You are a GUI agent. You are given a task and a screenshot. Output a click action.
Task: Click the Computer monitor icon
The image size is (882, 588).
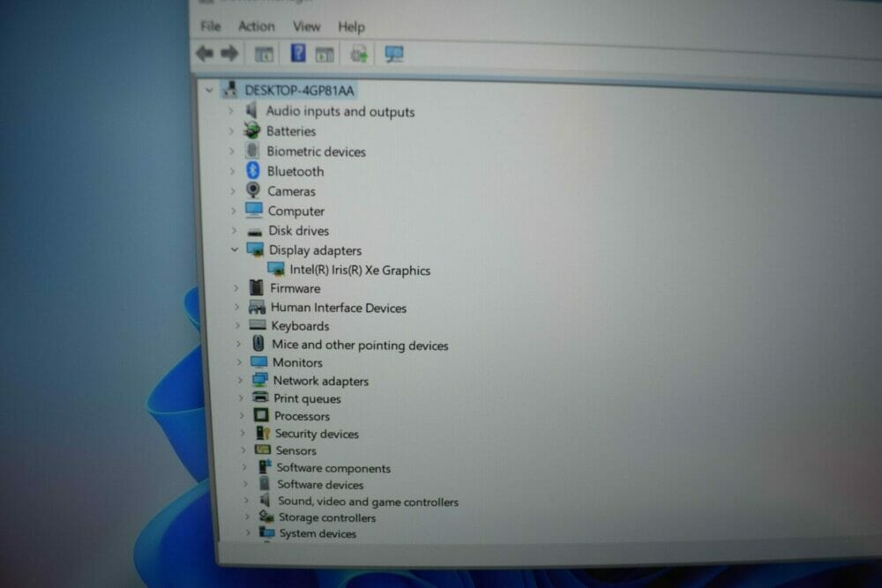pyautogui.click(x=254, y=210)
